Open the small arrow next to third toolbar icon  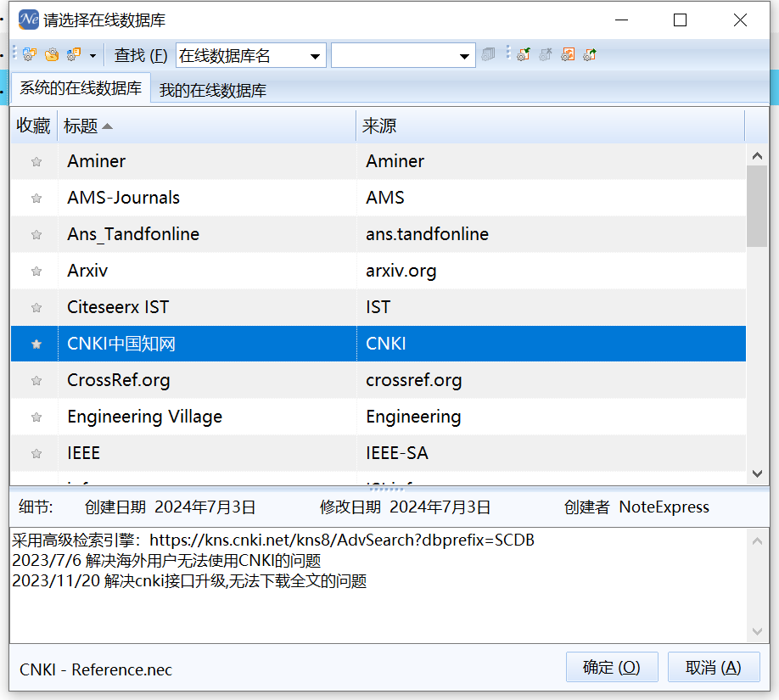[x=92, y=56]
